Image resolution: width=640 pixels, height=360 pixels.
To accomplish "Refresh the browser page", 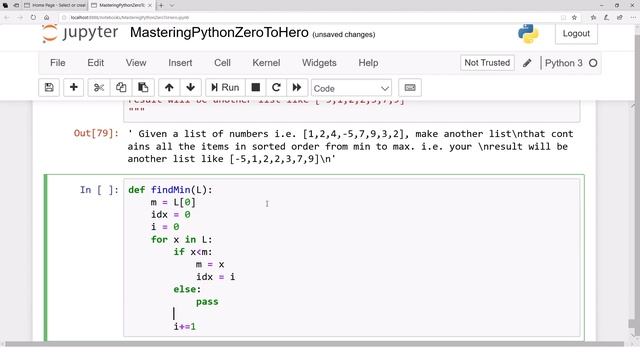I will [x=33, y=18].
